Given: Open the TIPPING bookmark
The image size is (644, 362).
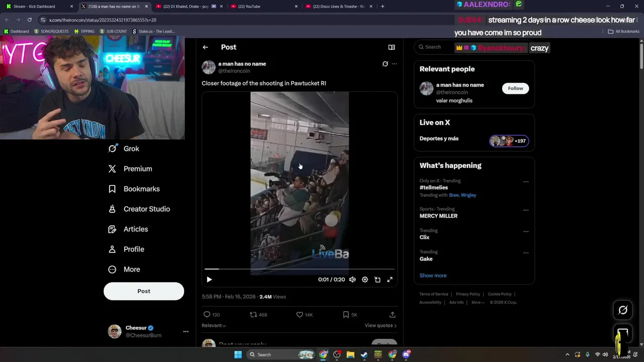Looking at the screenshot, I should pos(84,31).
